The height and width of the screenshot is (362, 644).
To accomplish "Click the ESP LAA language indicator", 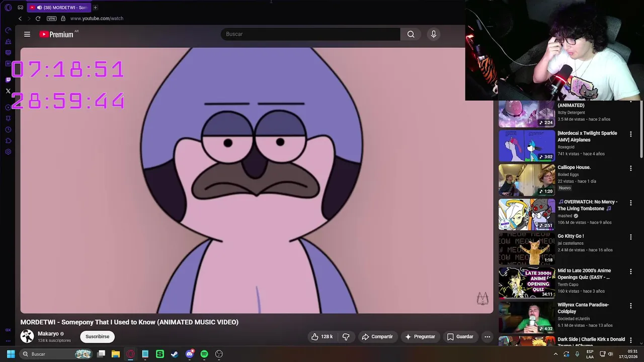I will click(x=590, y=354).
